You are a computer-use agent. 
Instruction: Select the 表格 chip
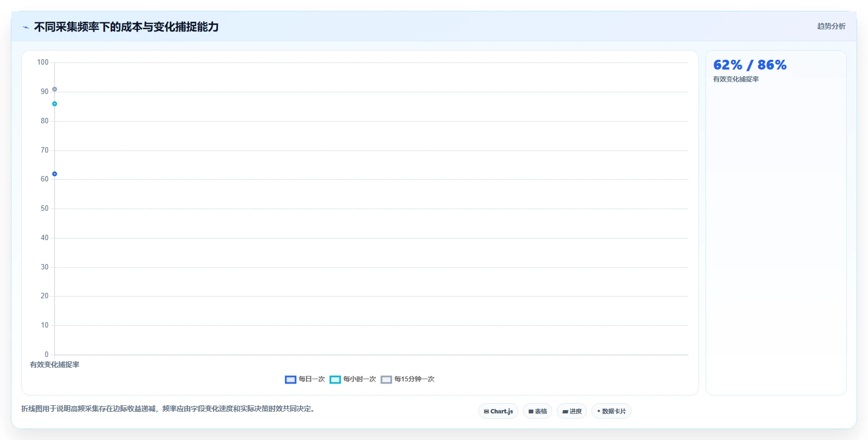pyautogui.click(x=538, y=411)
